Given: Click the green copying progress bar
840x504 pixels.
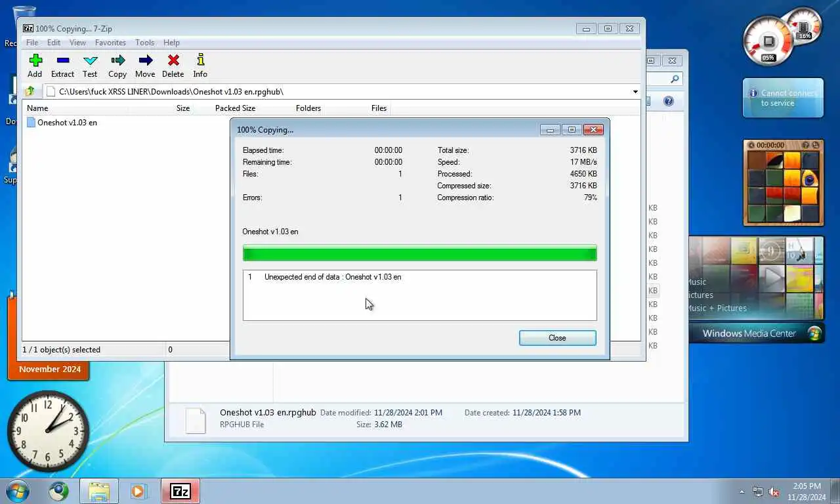Looking at the screenshot, I should coord(419,253).
